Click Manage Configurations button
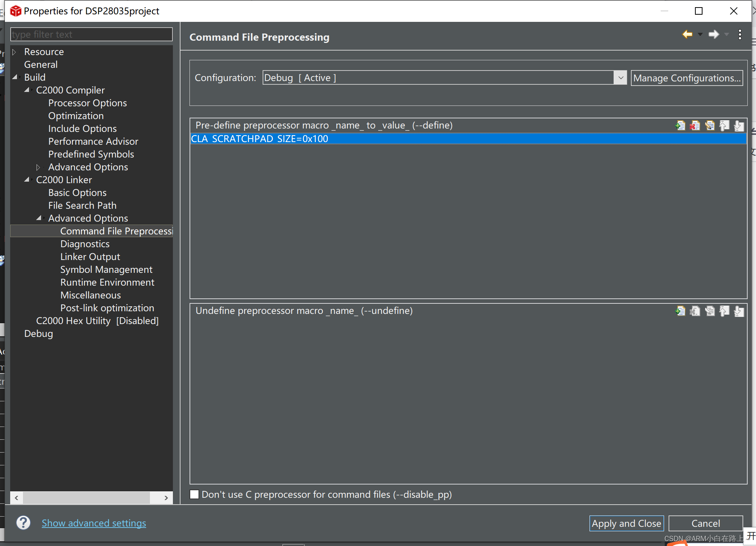Image resolution: width=756 pixels, height=546 pixels. [x=687, y=78]
